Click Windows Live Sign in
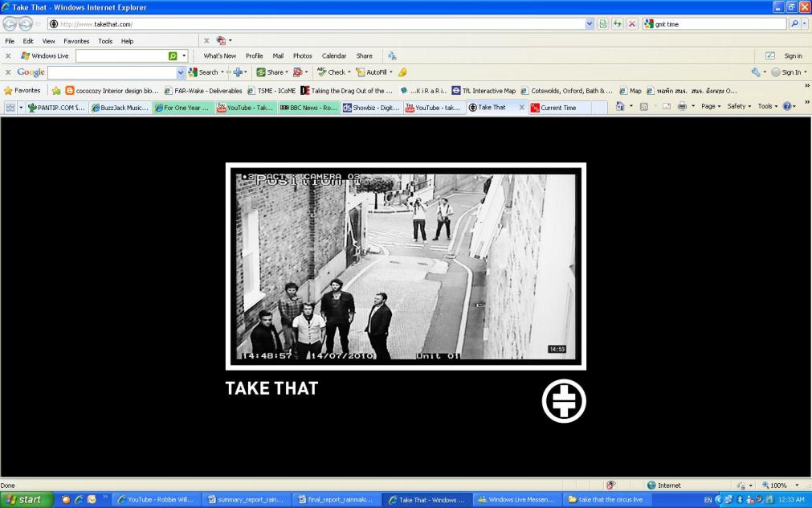The width and height of the screenshot is (812, 508). pos(793,55)
